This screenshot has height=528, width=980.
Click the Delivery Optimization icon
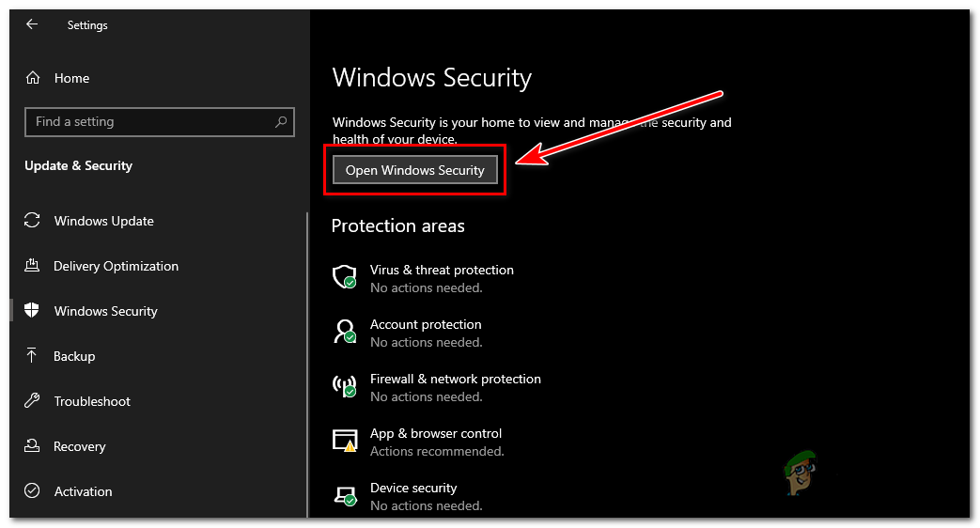pyautogui.click(x=32, y=266)
